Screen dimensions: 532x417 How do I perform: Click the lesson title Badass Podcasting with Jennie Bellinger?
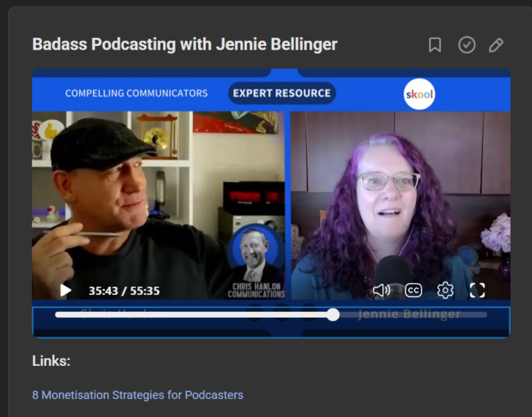point(185,44)
